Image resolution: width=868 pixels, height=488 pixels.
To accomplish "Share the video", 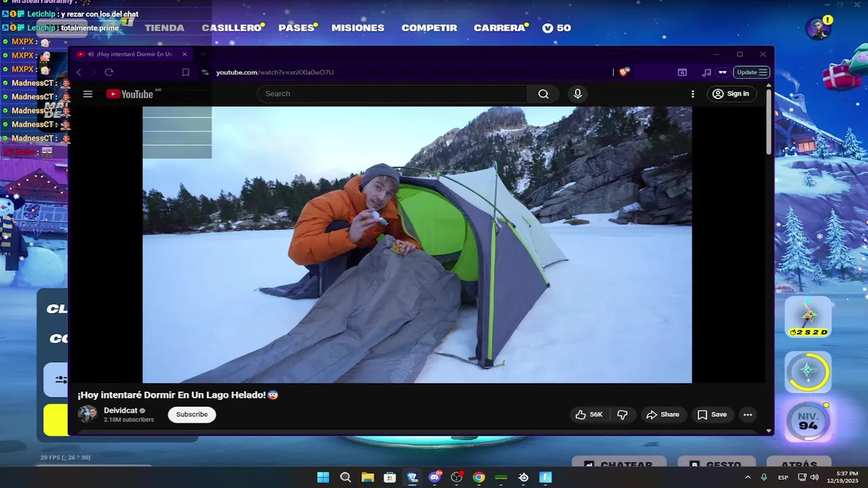I will pyautogui.click(x=663, y=415).
